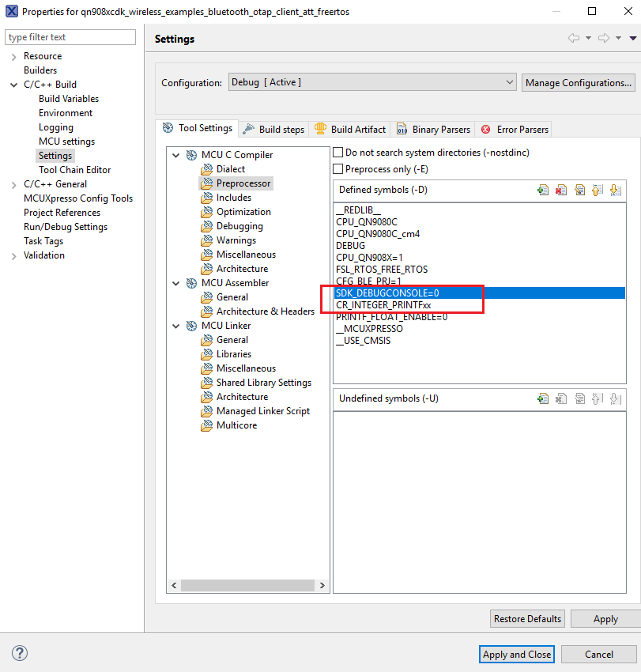Open the help question mark icon
Image resolution: width=641 pixels, height=672 pixels.
point(20,653)
